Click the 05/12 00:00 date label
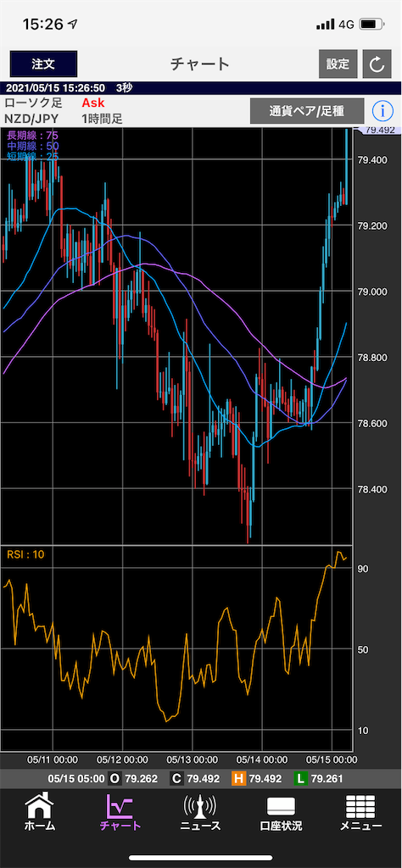402x868 pixels. tap(123, 760)
